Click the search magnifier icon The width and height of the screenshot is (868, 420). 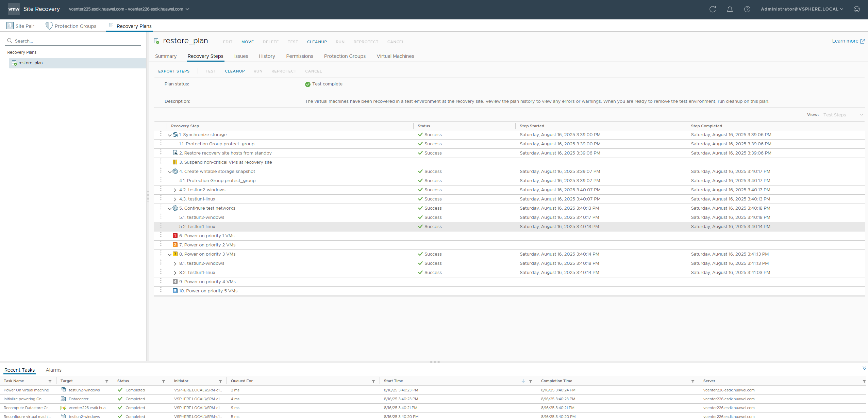point(10,41)
